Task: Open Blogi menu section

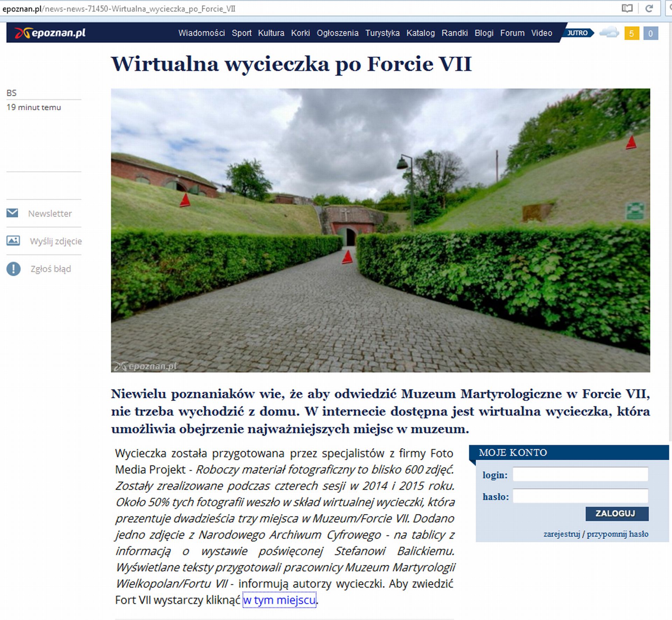Action: coord(484,33)
